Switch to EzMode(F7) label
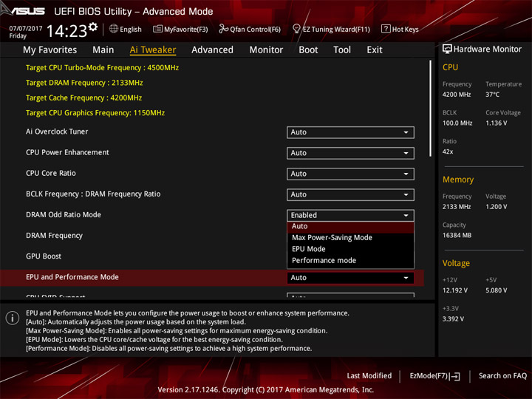The width and height of the screenshot is (532, 399). coord(429,376)
